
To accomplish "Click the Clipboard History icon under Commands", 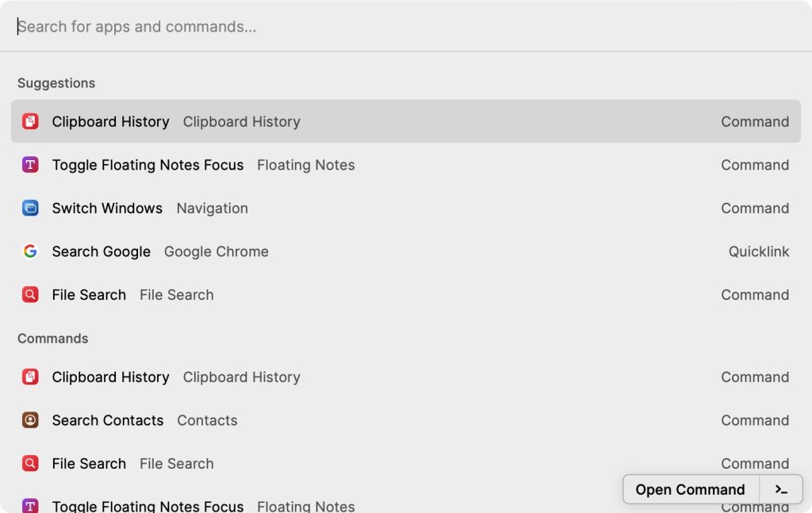I will click(30, 377).
